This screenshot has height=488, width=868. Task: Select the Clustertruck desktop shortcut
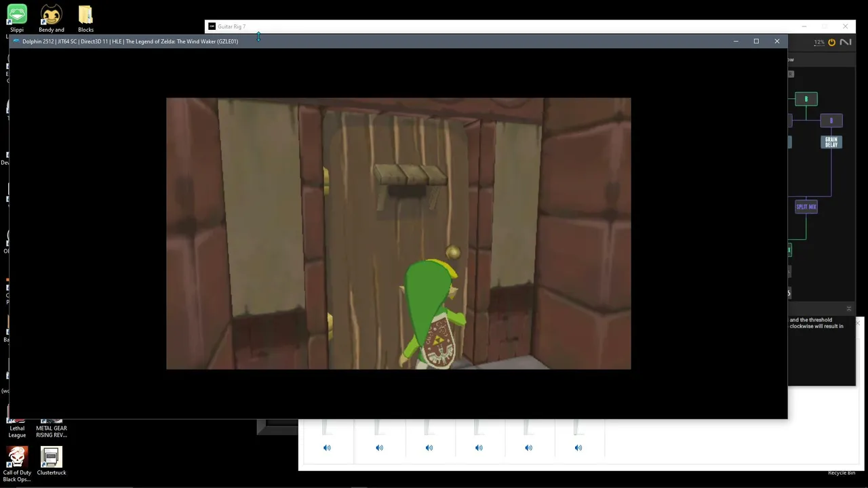51,461
